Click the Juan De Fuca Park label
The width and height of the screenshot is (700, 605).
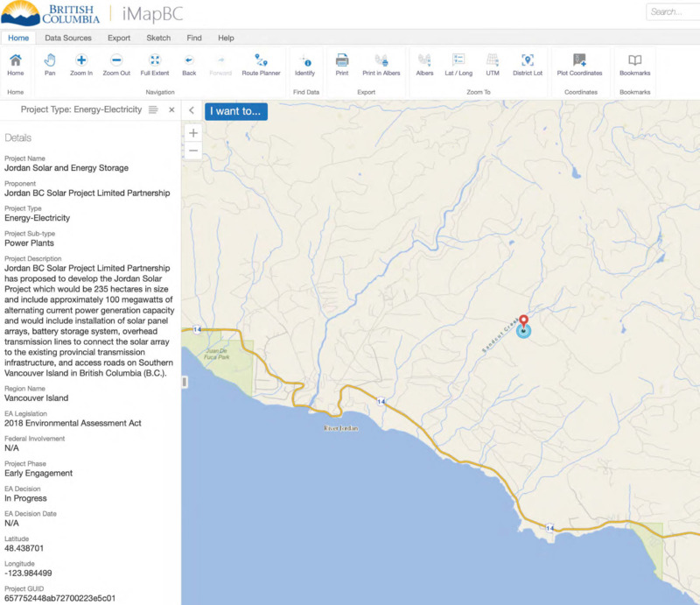coord(217,354)
